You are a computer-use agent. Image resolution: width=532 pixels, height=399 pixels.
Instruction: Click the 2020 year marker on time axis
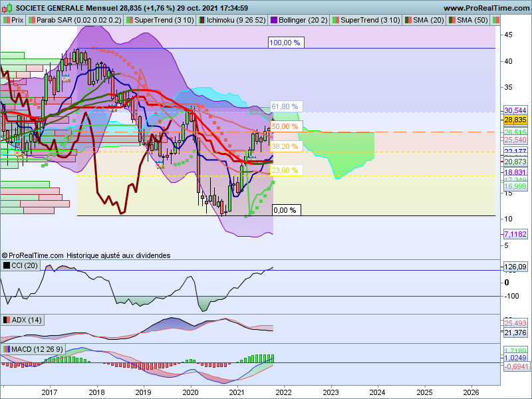click(x=190, y=392)
